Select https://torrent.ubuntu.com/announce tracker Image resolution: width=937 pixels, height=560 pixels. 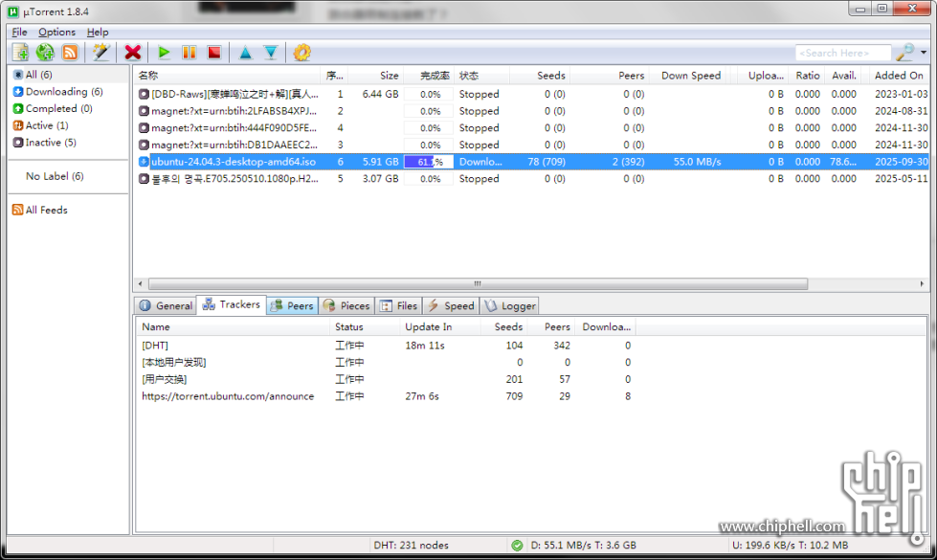coord(530,396)
